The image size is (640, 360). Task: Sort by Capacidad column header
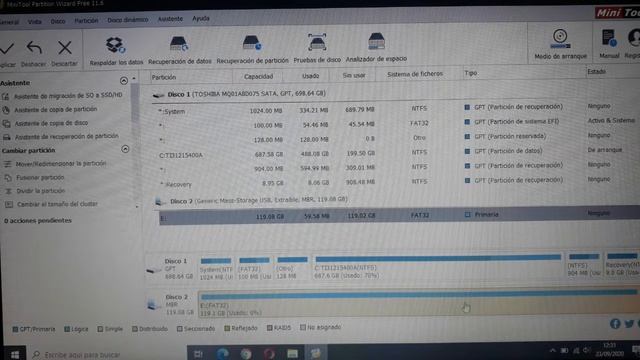258,76
